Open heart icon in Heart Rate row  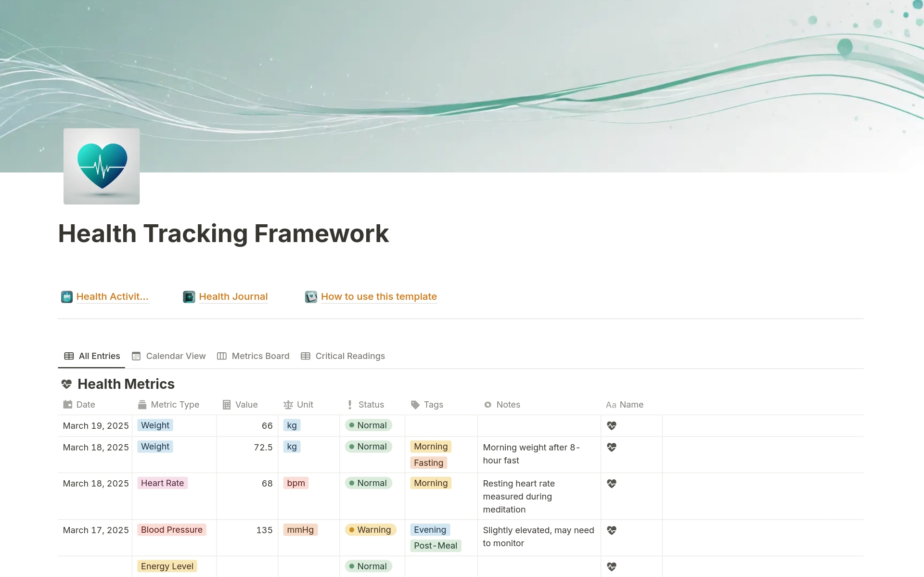pos(612,484)
